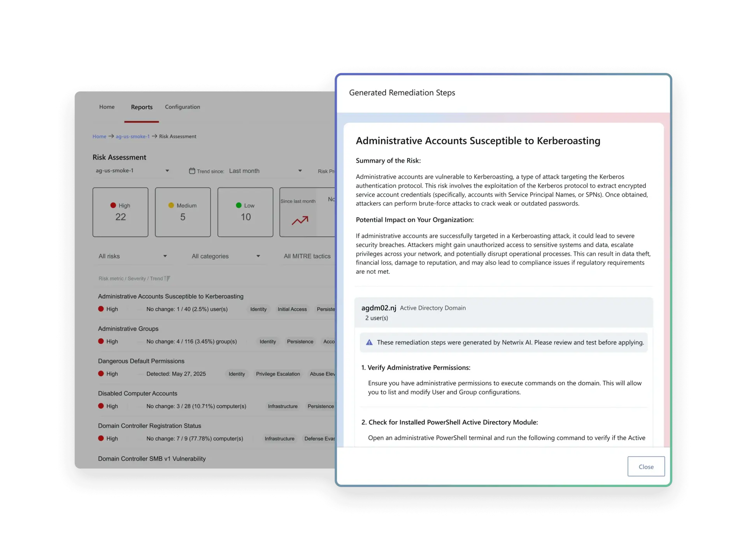Open the Home breadcrumb link

(x=99, y=136)
